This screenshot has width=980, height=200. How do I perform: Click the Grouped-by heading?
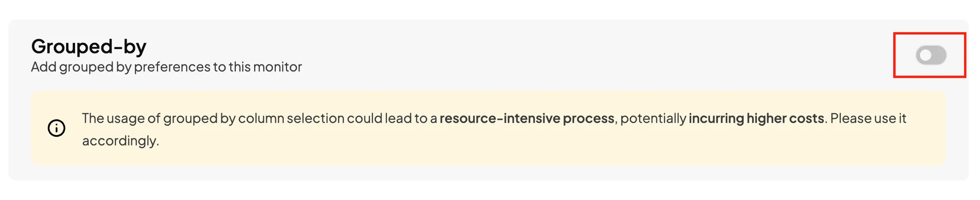coord(89,46)
